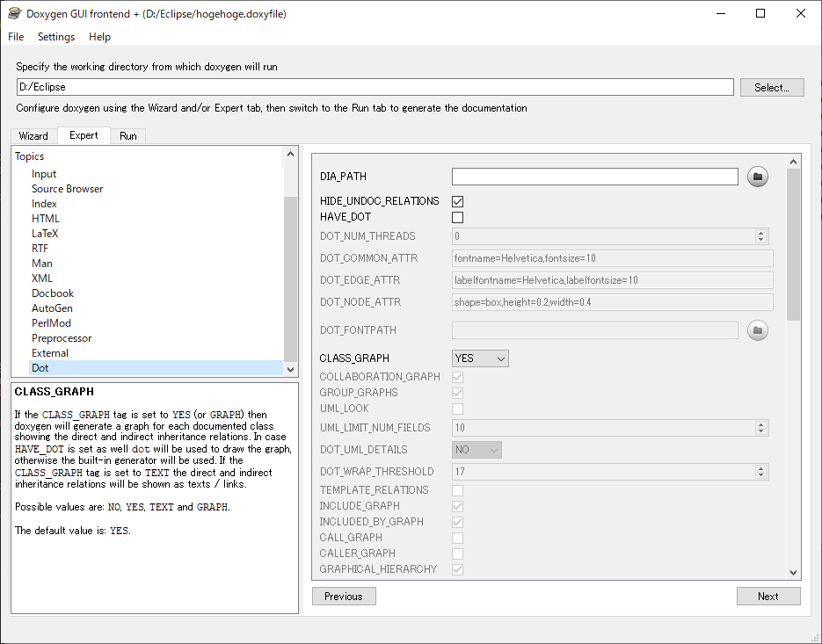Click DOT_WRAP_THRESHOLD spinner arrows
The height and width of the screenshot is (644, 822).
pos(761,472)
